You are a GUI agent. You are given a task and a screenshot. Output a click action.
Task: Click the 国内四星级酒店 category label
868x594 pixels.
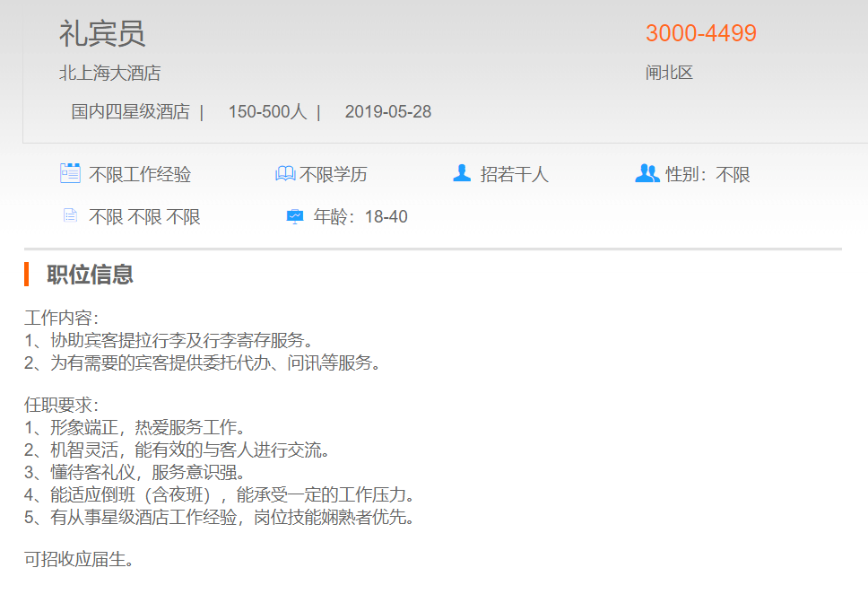point(130,112)
